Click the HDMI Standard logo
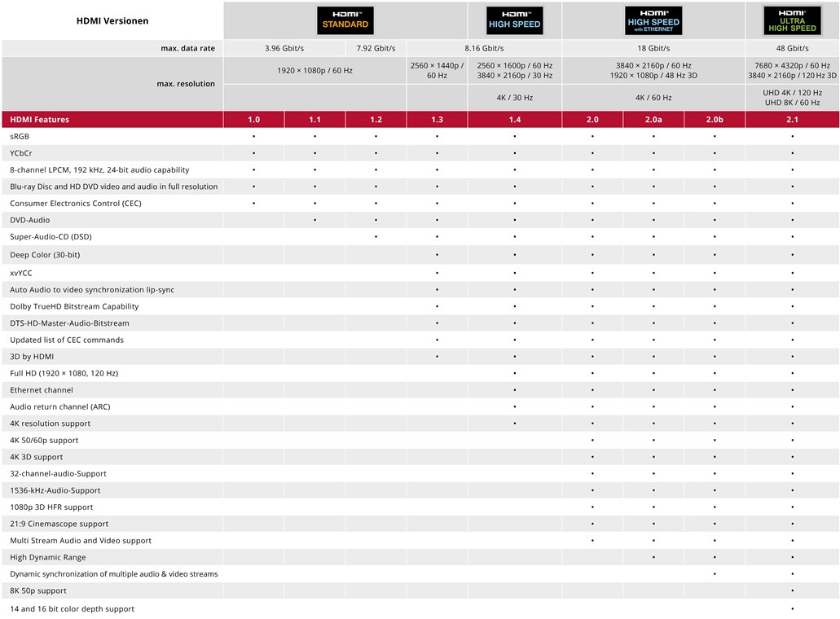The height and width of the screenshot is (619, 840). click(345, 20)
